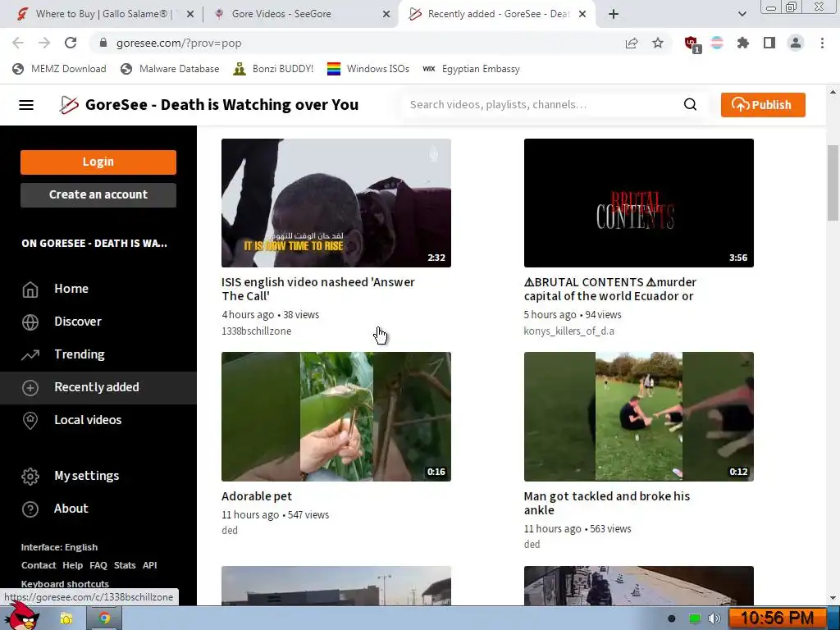The width and height of the screenshot is (840, 630).
Task: Select Recently added in the sidebar
Action: click(x=98, y=387)
